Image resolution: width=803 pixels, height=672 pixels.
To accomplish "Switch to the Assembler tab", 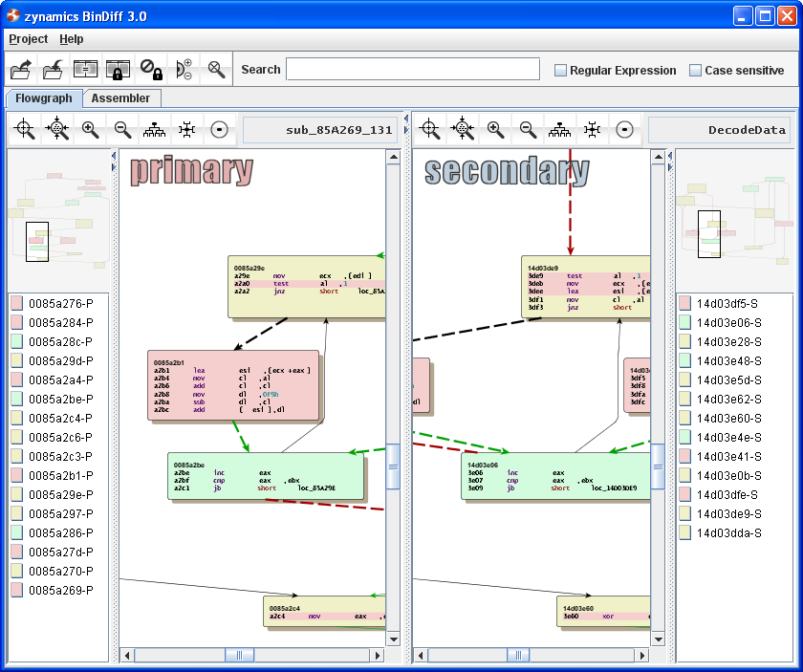I will pyautogui.click(x=120, y=98).
